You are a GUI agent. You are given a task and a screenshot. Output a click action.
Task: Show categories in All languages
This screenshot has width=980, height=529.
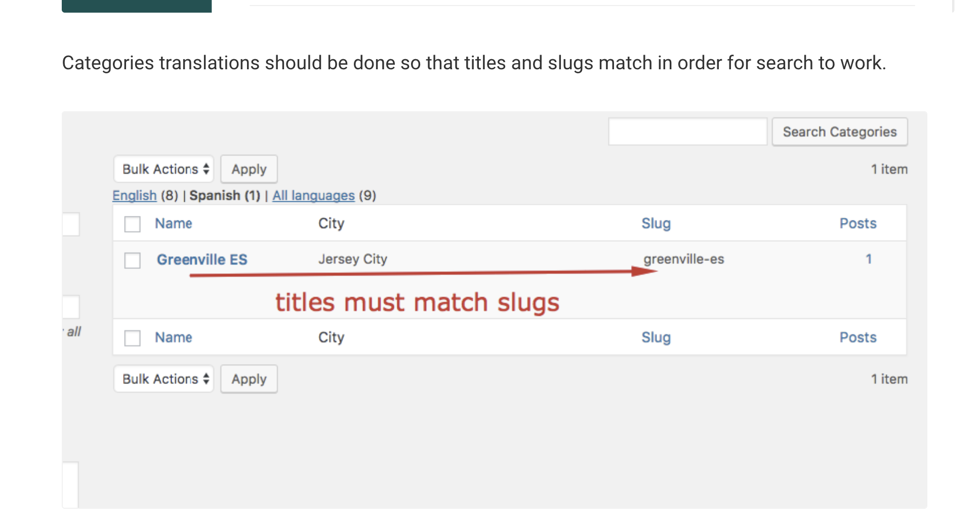(313, 196)
